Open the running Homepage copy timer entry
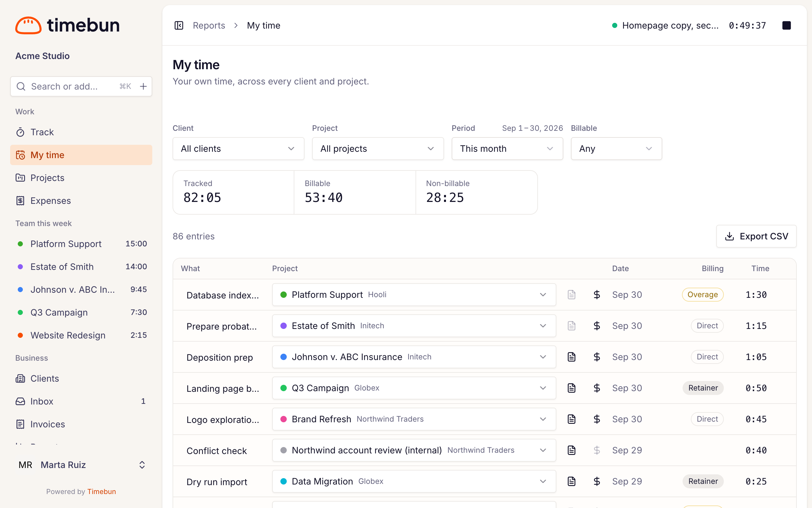The height and width of the screenshot is (508, 812). pos(670,25)
